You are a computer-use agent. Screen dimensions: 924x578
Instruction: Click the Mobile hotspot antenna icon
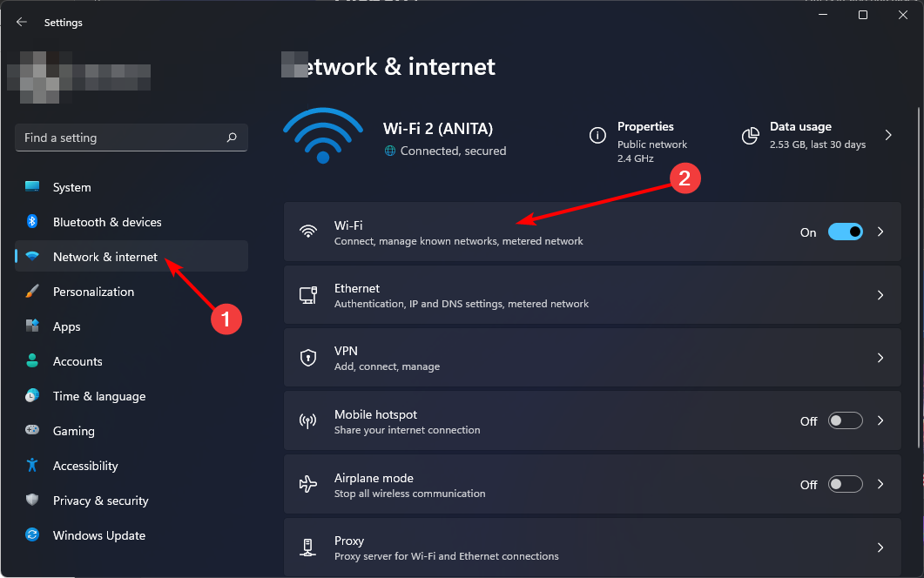coord(308,420)
